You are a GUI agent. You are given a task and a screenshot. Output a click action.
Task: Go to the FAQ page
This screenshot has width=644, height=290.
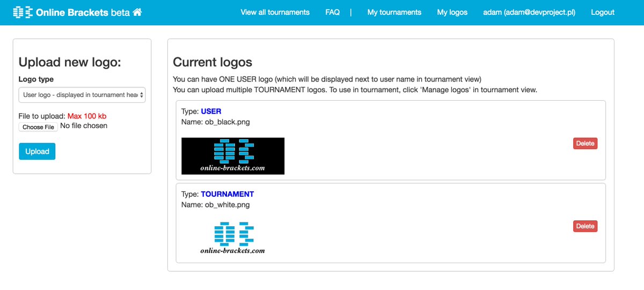point(332,12)
